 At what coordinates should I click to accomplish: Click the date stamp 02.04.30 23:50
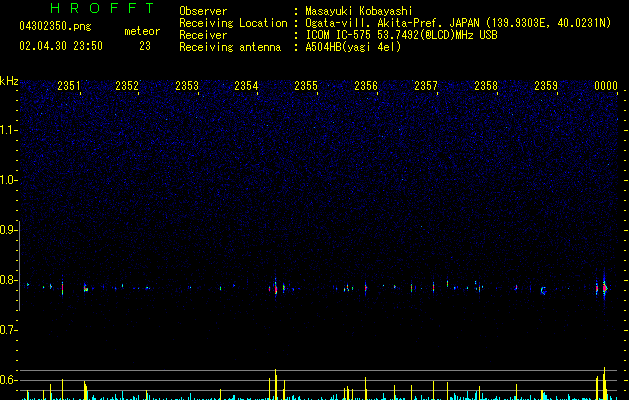pos(61,46)
